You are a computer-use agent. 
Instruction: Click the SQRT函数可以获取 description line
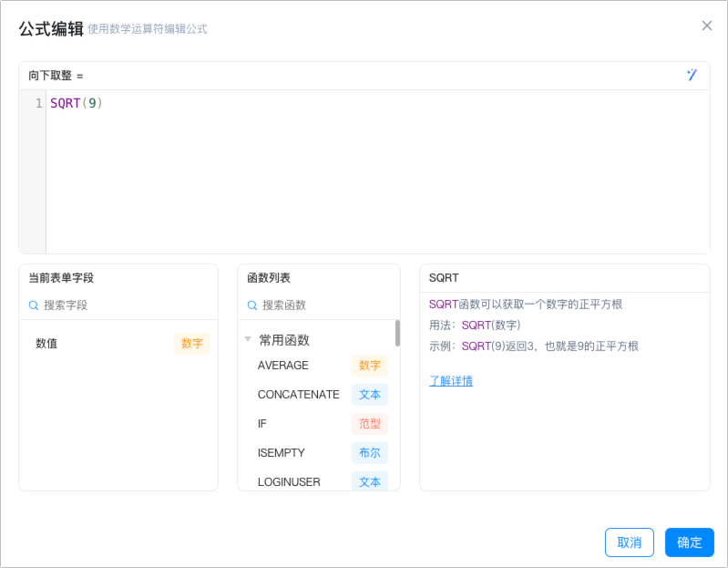[x=525, y=305]
